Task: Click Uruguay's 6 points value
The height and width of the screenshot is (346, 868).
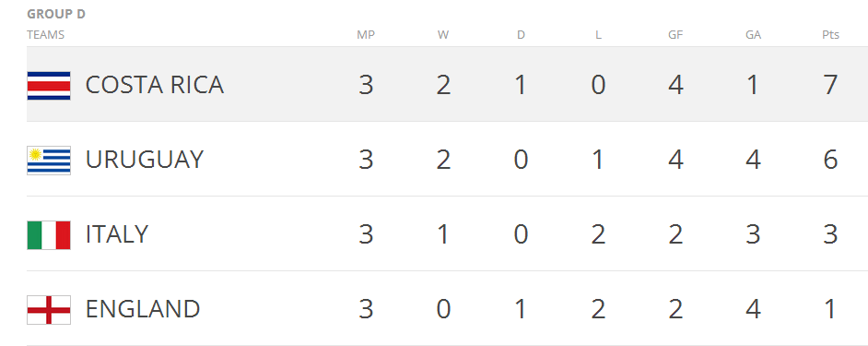Action: 830,161
